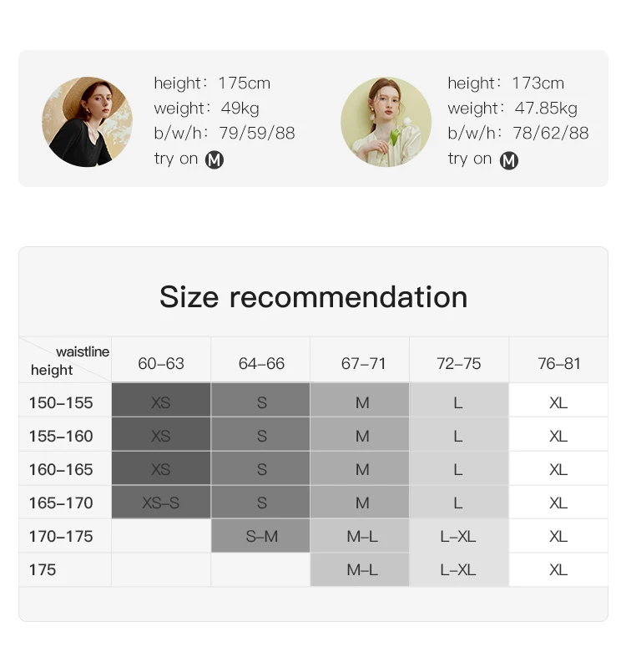This screenshot has height=672, width=626.
Task: Click the 64–66 waistline column header
Action: (x=260, y=363)
